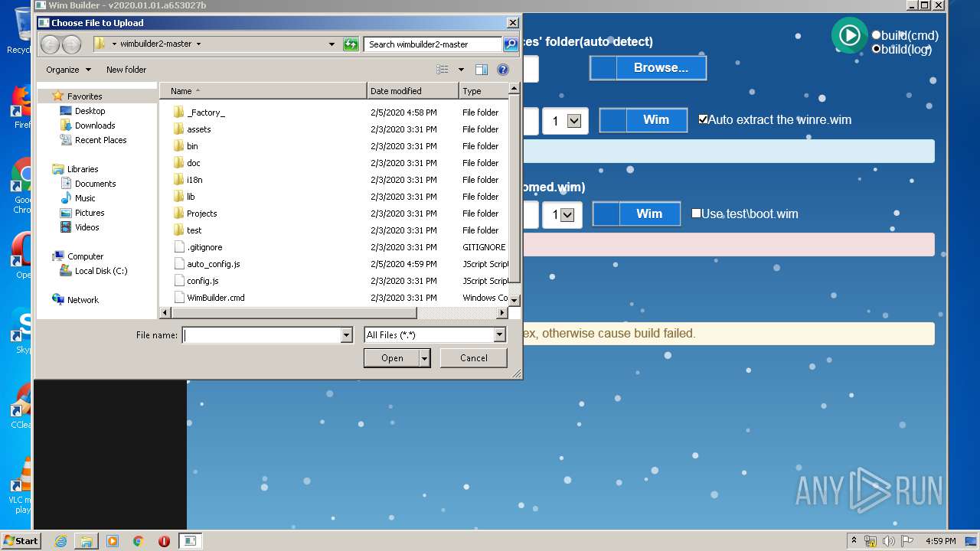Click the dialog Back navigation arrow
980x551 pixels.
point(51,44)
